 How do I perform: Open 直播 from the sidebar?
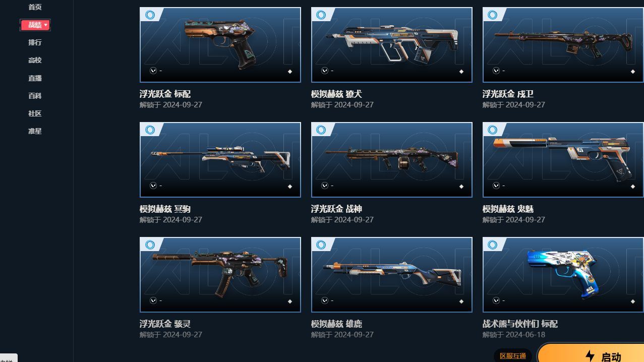[x=35, y=78]
